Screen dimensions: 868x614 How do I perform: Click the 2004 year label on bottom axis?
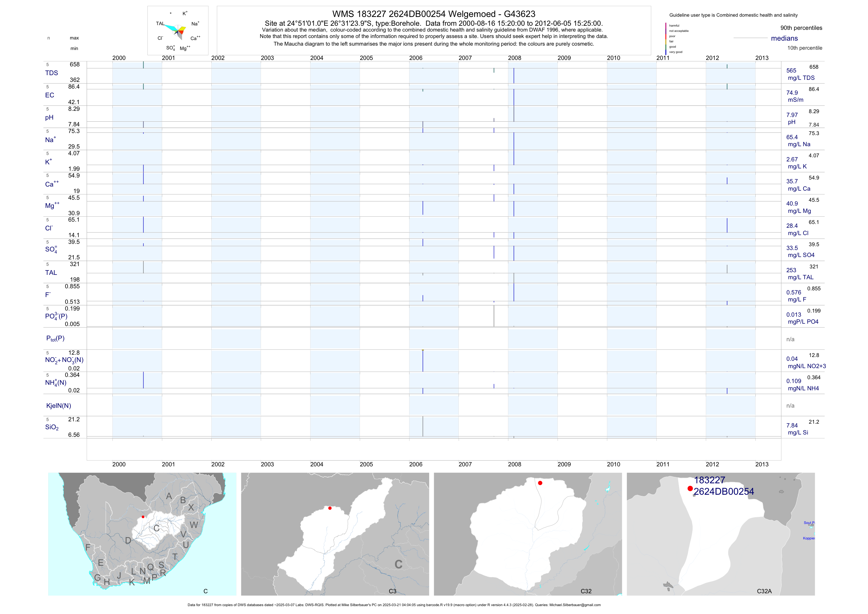tap(316, 464)
